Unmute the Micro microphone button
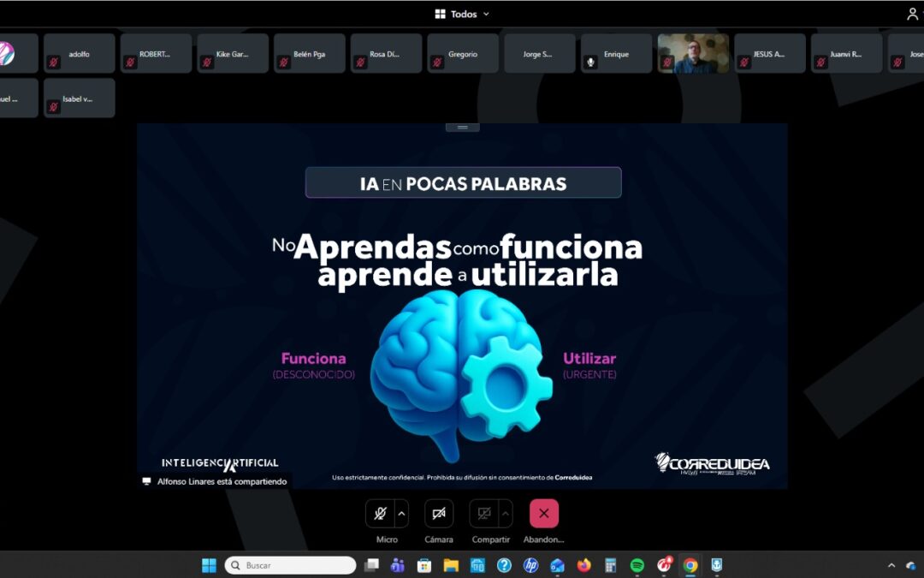924x578 pixels. pyautogui.click(x=381, y=513)
